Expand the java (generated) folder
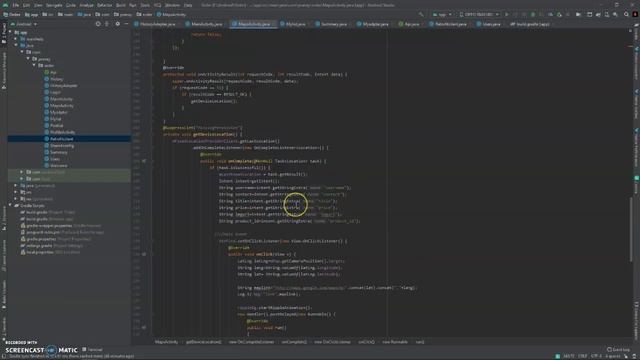Image resolution: width=640 pixels, height=360 pixels. point(16,185)
